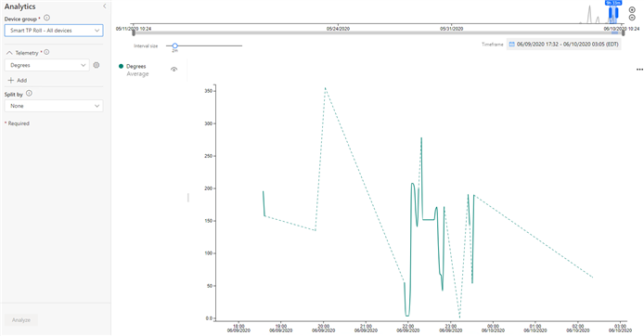This screenshot has width=644, height=336.
Task: Click the timeline scrollbar left end handle
Action: point(134,32)
